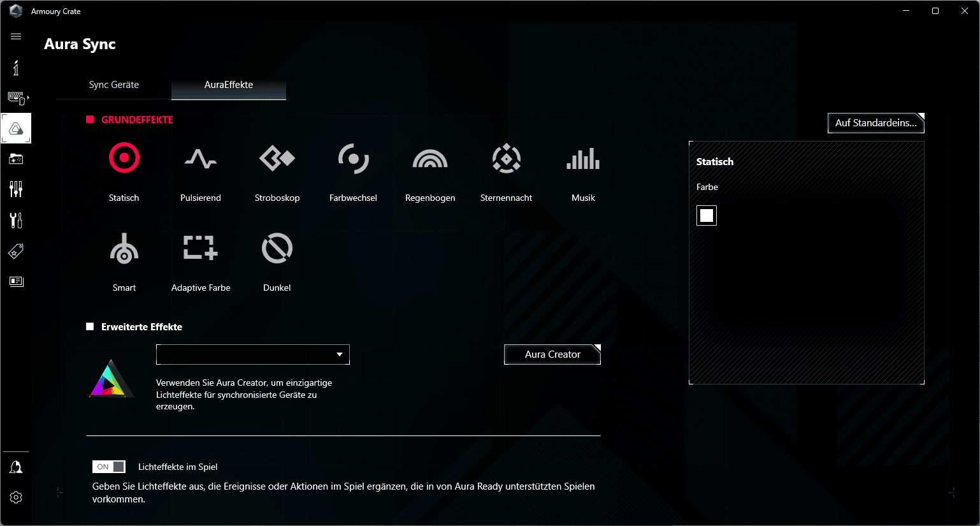Toggle Lichteffekte im Spiel switch
The image size is (980, 526).
click(x=109, y=467)
